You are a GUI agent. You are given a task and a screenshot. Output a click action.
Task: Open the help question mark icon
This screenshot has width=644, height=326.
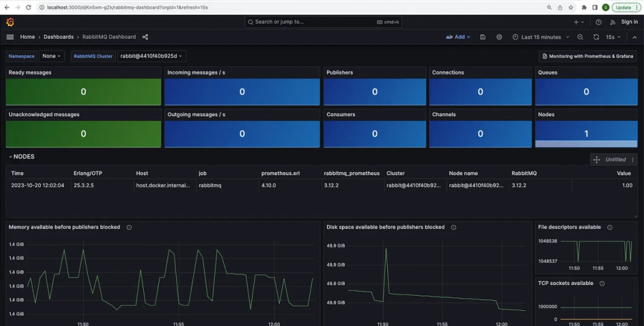[x=598, y=22]
